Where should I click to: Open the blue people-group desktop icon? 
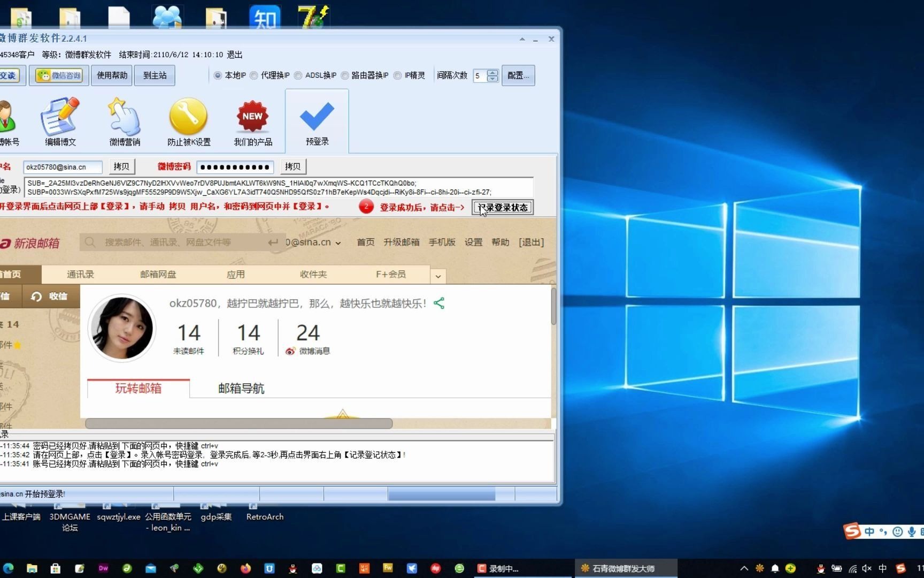[x=168, y=16]
